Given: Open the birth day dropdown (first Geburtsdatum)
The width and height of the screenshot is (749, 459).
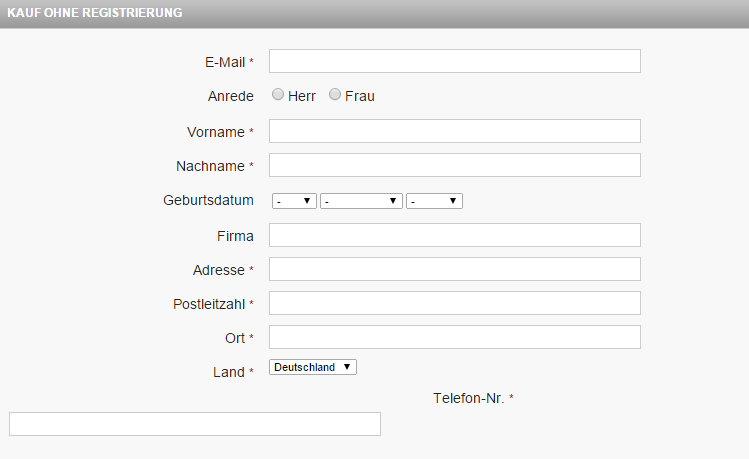Looking at the screenshot, I should point(294,201).
